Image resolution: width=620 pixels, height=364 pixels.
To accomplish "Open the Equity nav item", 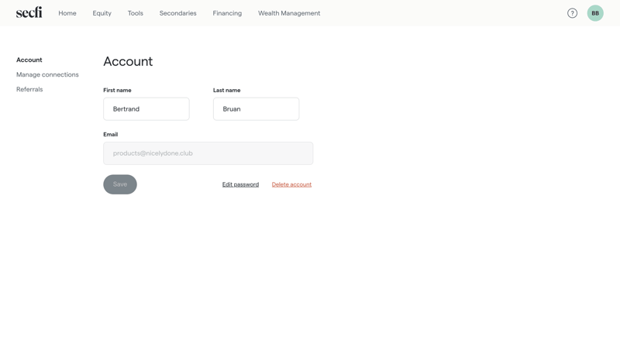I will (x=102, y=13).
